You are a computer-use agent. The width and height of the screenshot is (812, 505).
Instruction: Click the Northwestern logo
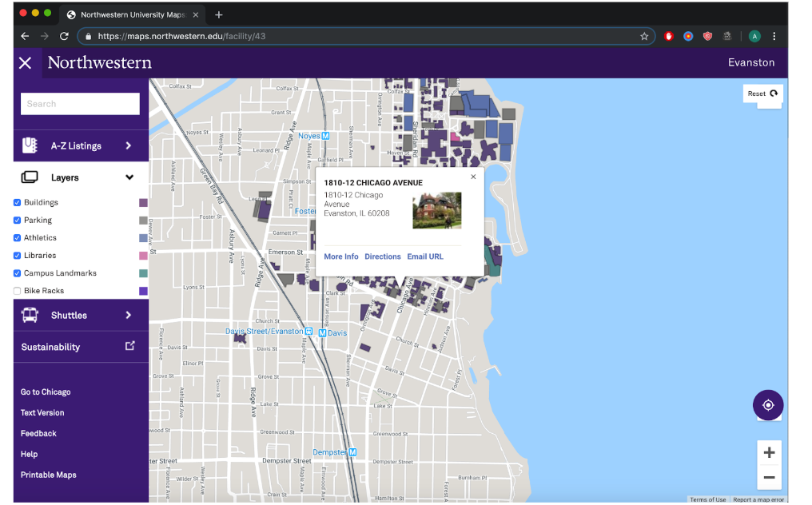pyautogui.click(x=99, y=62)
